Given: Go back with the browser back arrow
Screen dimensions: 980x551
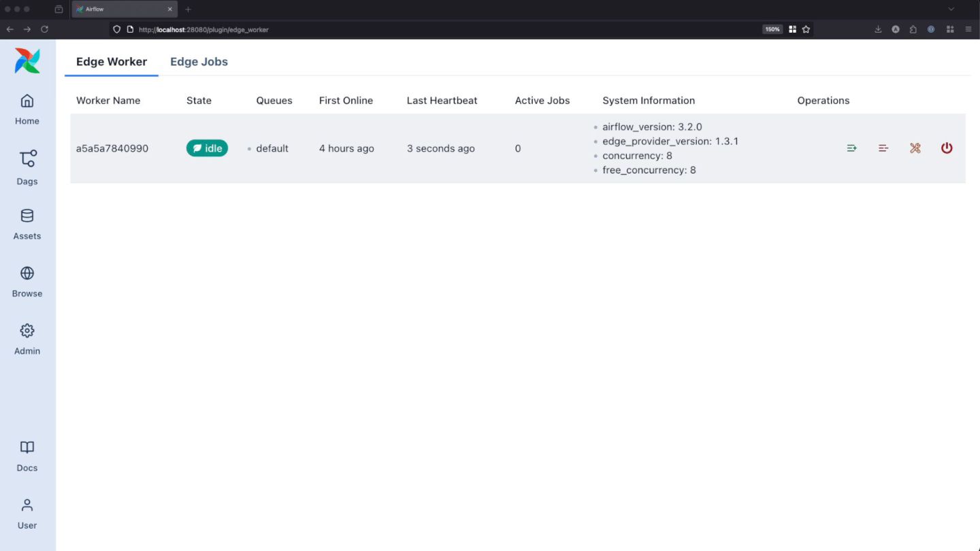Looking at the screenshot, I should (10, 29).
